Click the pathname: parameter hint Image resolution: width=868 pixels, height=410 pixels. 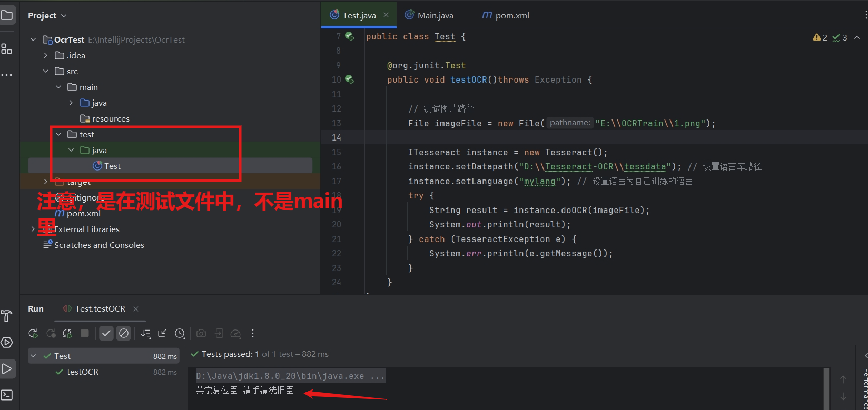(570, 123)
